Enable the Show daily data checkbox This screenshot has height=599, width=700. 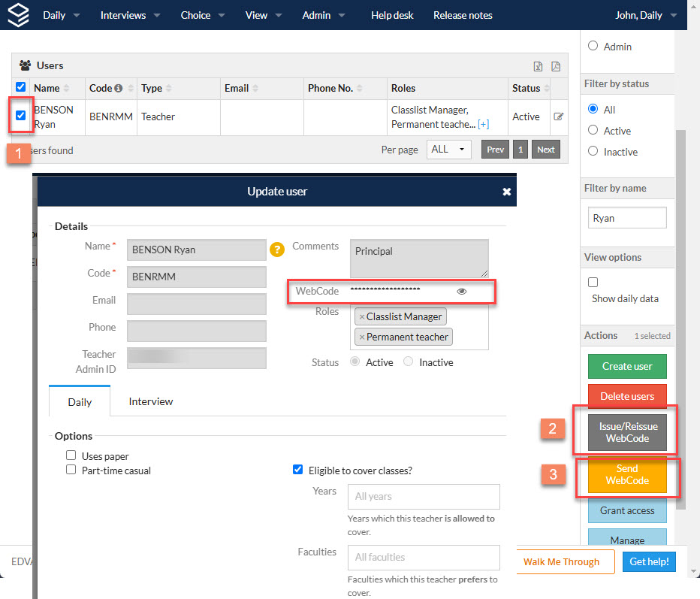pyautogui.click(x=593, y=283)
